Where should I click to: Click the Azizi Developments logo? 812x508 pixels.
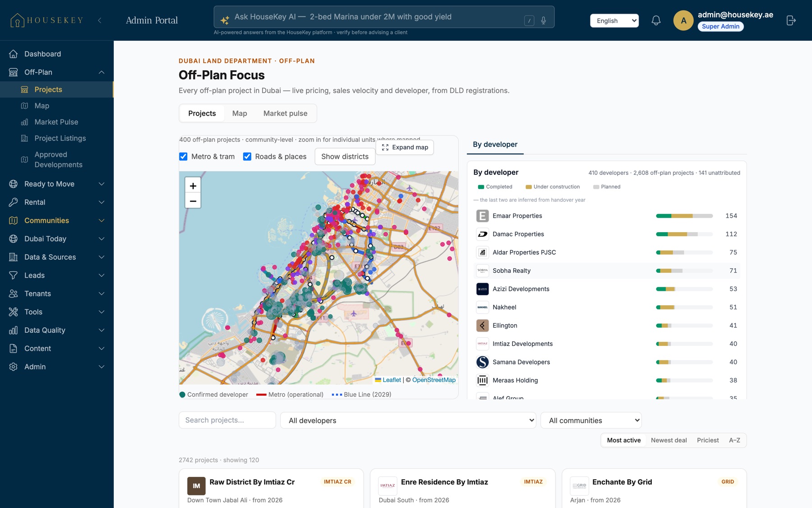tap(482, 289)
